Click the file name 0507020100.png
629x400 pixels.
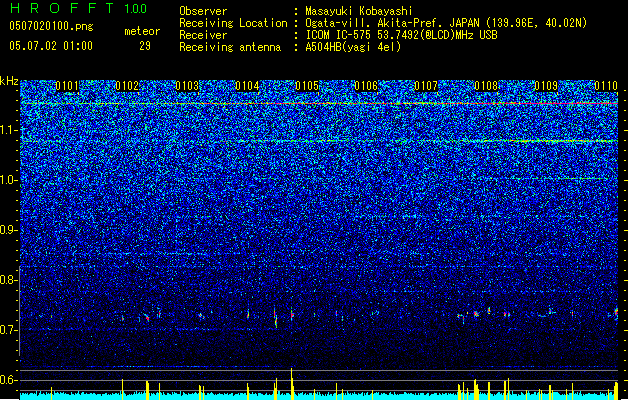(x=51, y=26)
